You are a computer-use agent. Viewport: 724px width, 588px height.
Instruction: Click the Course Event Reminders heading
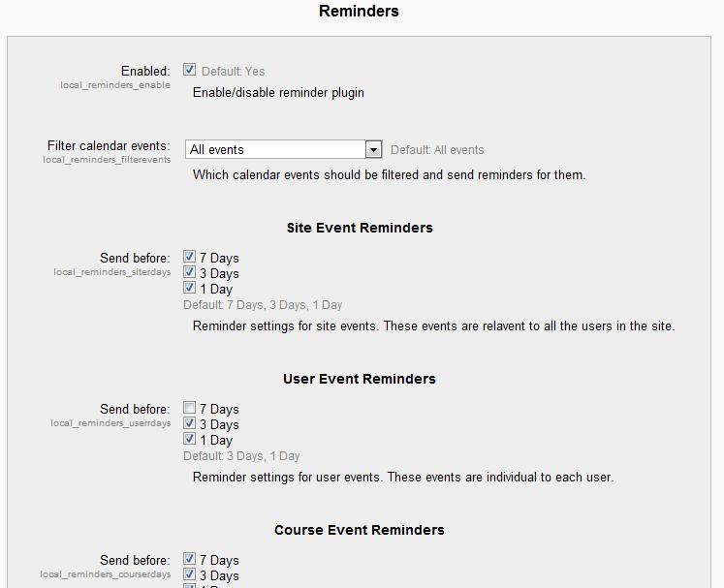pyautogui.click(x=360, y=530)
